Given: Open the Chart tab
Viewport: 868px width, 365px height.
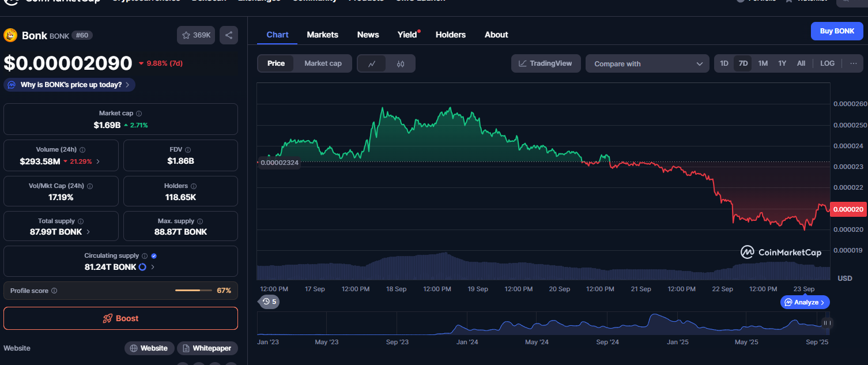Looking at the screenshot, I should pos(277,35).
